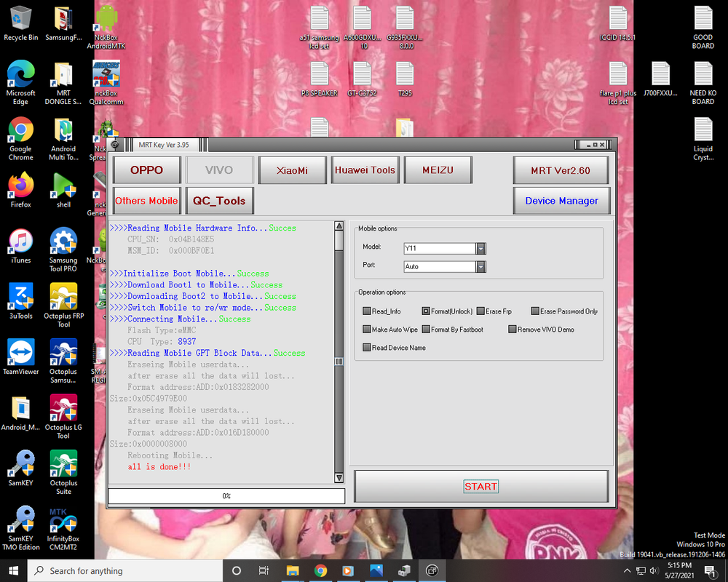Open the Huawei Tools tab
This screenshot has height=582, width=728.
(x=365, y=170)
